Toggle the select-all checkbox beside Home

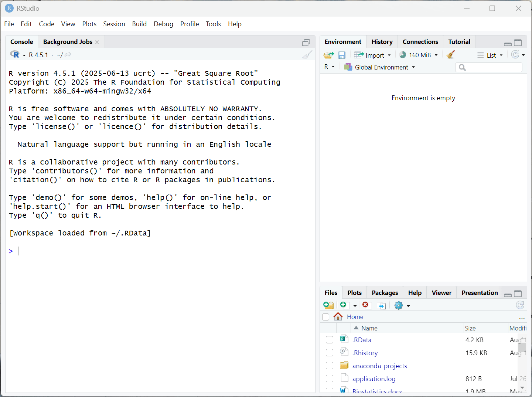[x=325, y=317]
